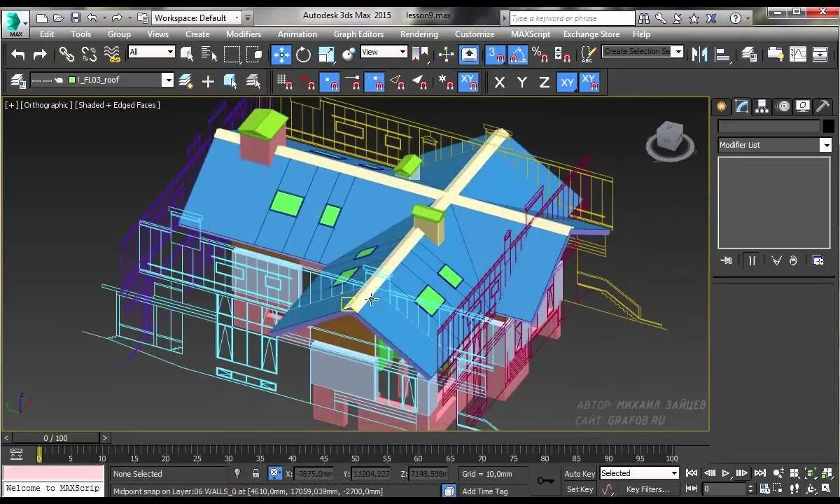
Task: Open the selection filter All dropdown
Action: point(151,52)
